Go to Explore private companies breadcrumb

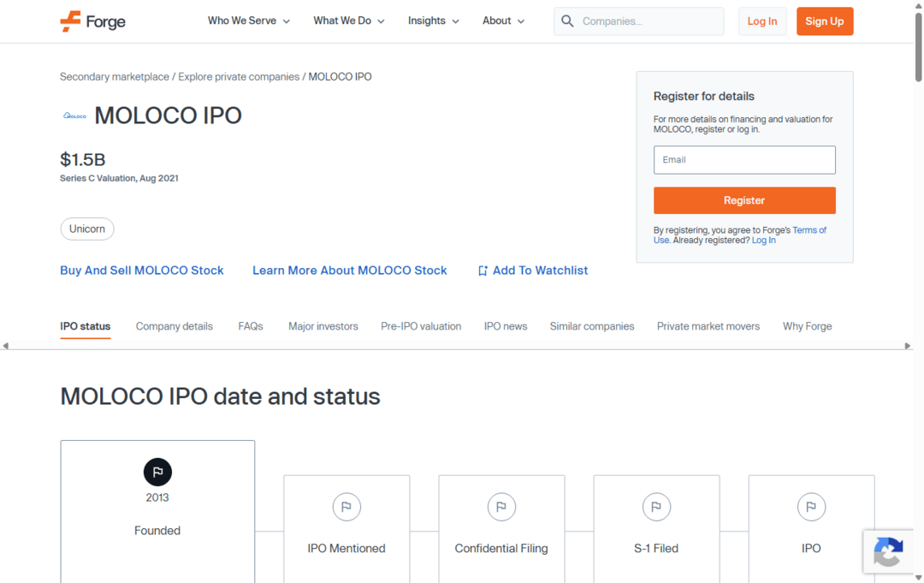point(239,77)
